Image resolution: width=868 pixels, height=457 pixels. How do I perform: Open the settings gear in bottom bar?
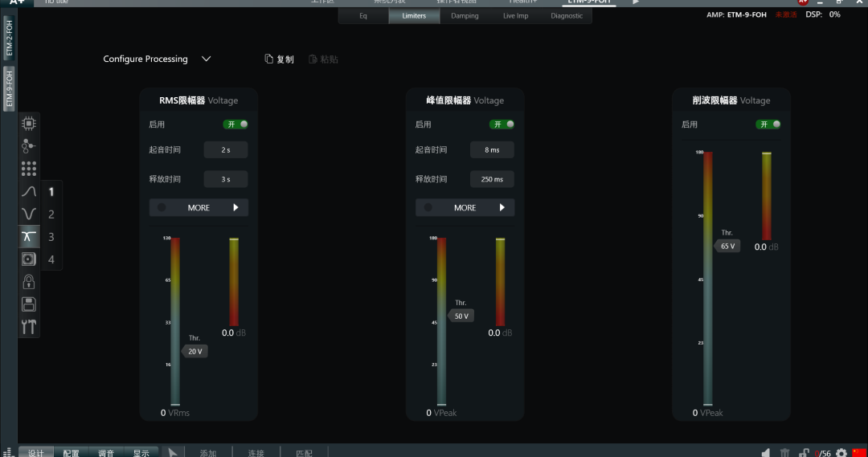point(841,453)
